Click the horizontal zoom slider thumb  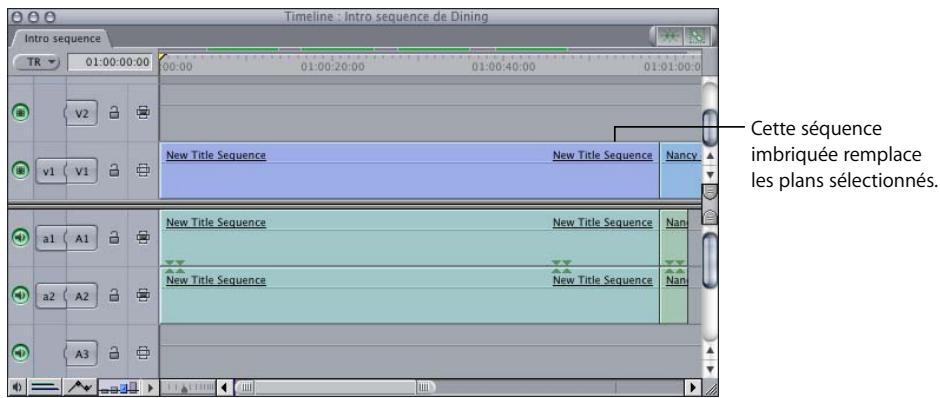336,387
